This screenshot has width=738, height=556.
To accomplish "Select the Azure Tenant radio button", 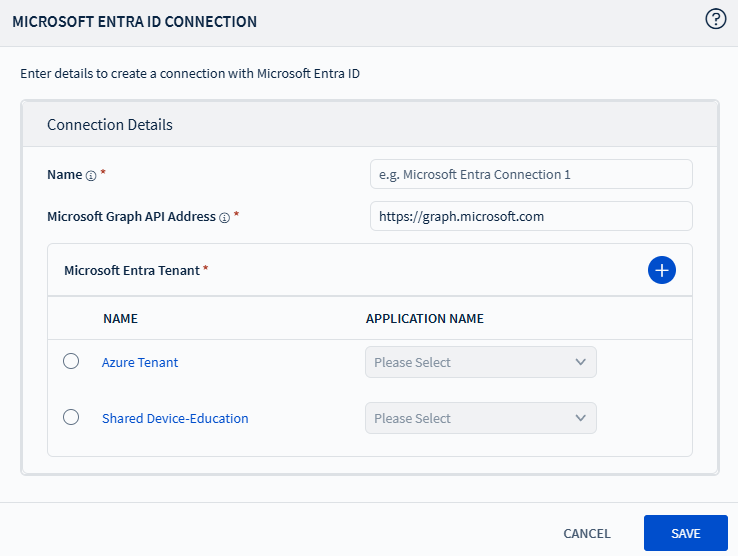I will click(x=71, y=362).
